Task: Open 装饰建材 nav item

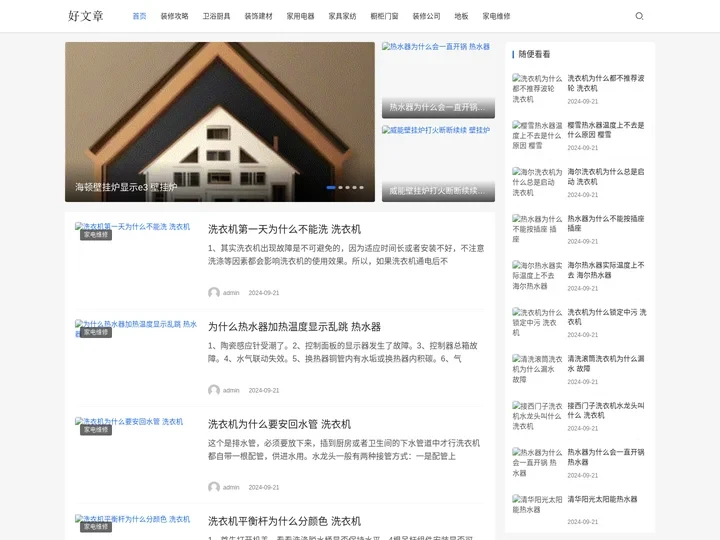Action: (259, 16)
